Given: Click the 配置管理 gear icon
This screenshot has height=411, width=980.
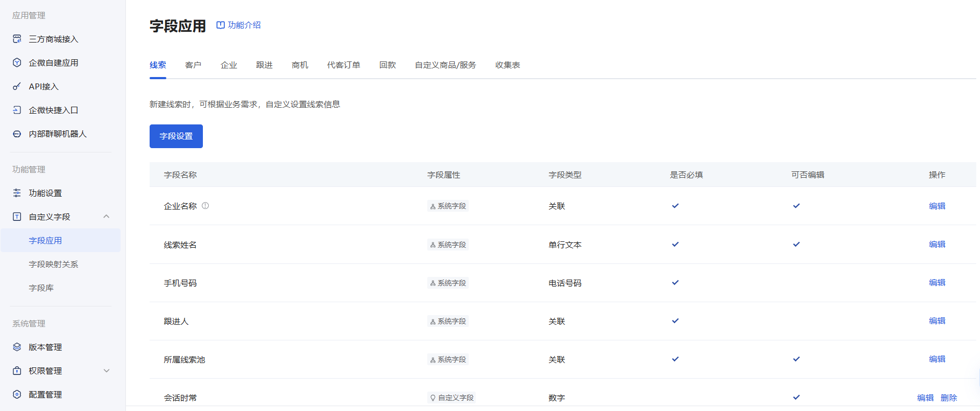Looking at the screenshot, I should (17, 394).
